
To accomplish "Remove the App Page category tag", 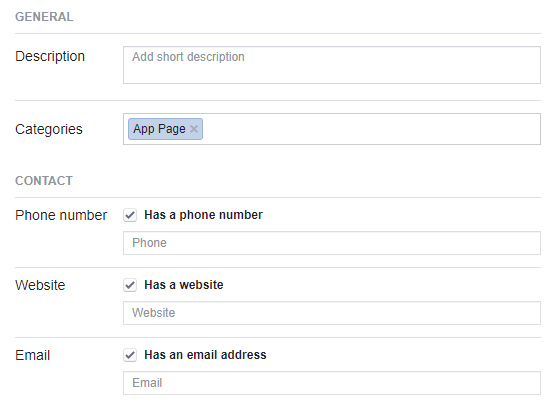I will [194, 129].
